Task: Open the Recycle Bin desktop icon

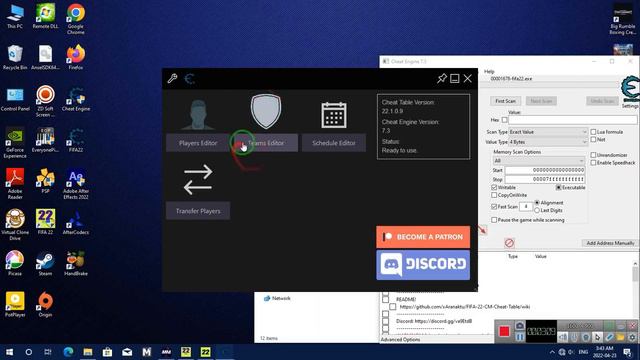Action: (15, 57)
